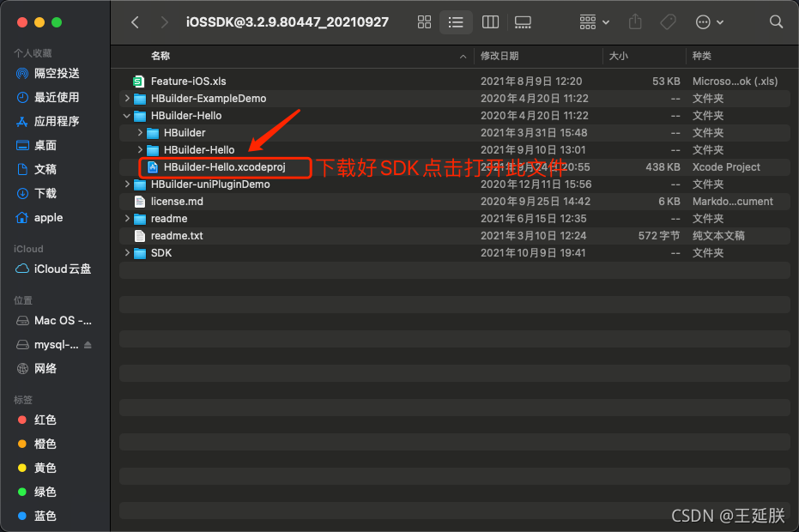Select the Mac OS disk in sidebar
This screenshot has width=799, height=532.
pos(54,321)
